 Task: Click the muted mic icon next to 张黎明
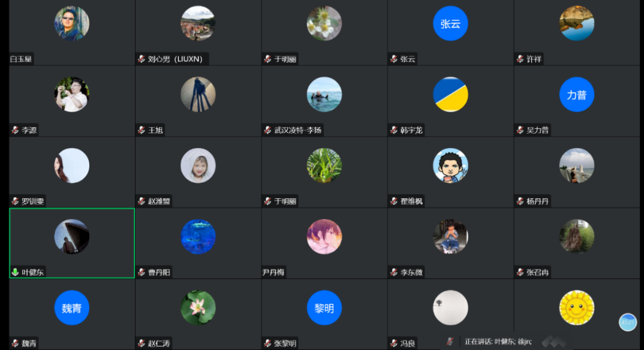coord(267,343)
